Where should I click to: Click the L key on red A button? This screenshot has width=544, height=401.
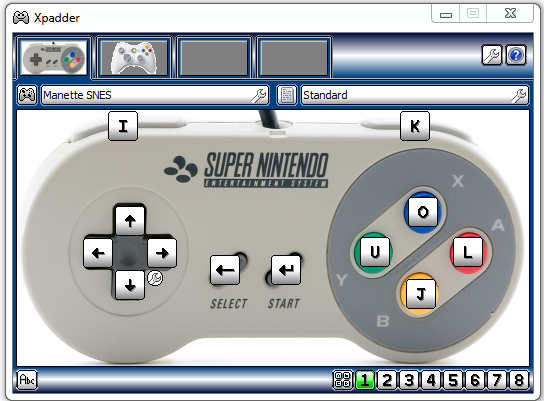tap(468, 251)
